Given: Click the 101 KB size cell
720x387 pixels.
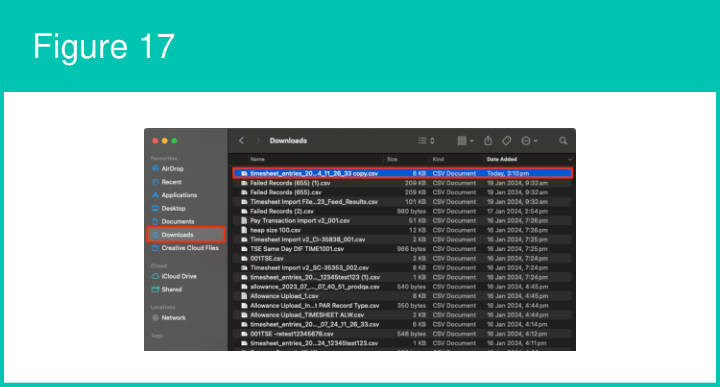Looking at the screenshot, I should click(416, 202).
